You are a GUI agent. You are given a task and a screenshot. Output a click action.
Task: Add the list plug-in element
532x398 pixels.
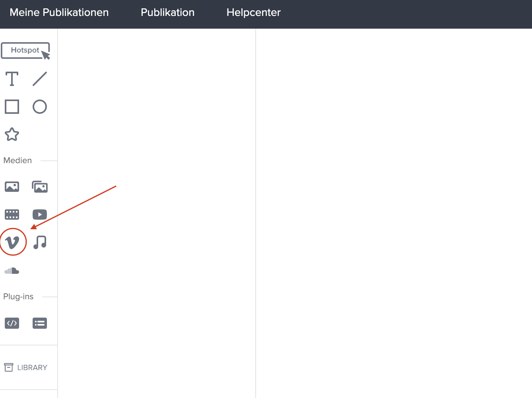[x=40, y=323]
